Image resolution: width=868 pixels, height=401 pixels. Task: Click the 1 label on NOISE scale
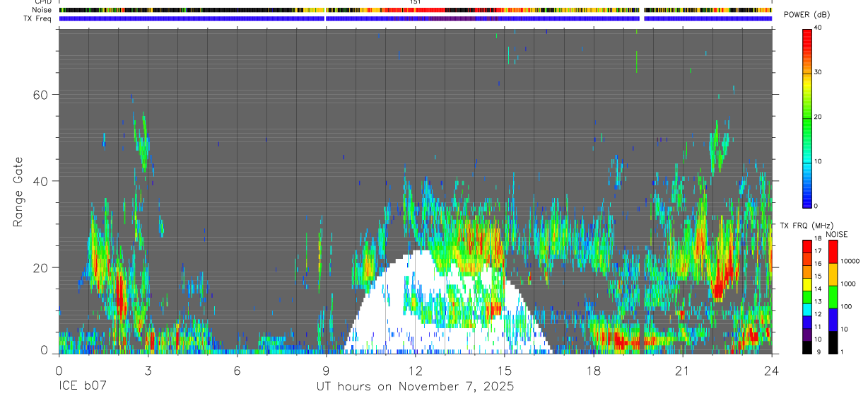(841, 351)
